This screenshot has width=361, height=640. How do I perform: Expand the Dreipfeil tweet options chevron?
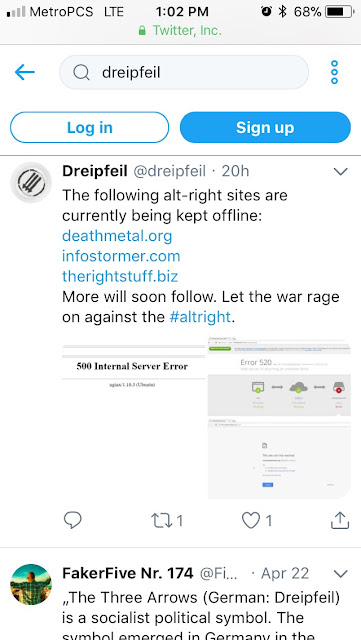coord(341,171)
